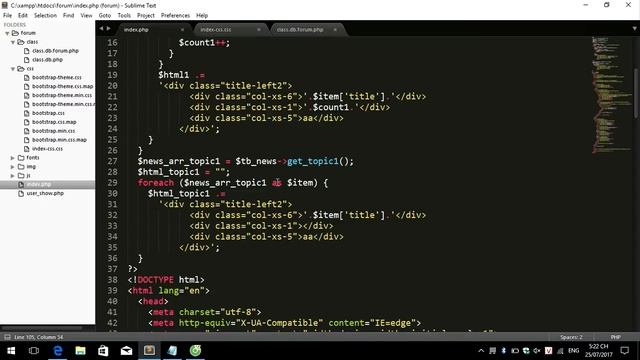Open bootstrap.css file in sidebar

click(48, 113)
